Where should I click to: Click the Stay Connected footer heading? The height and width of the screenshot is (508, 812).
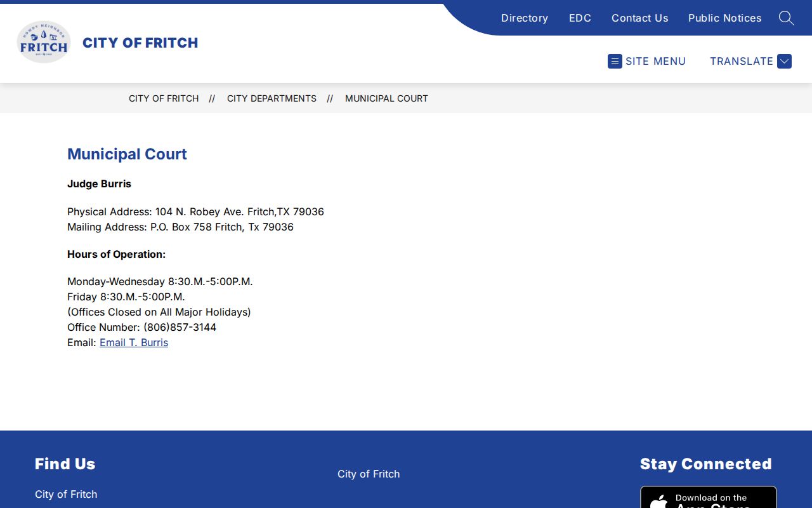click(705, 464)
